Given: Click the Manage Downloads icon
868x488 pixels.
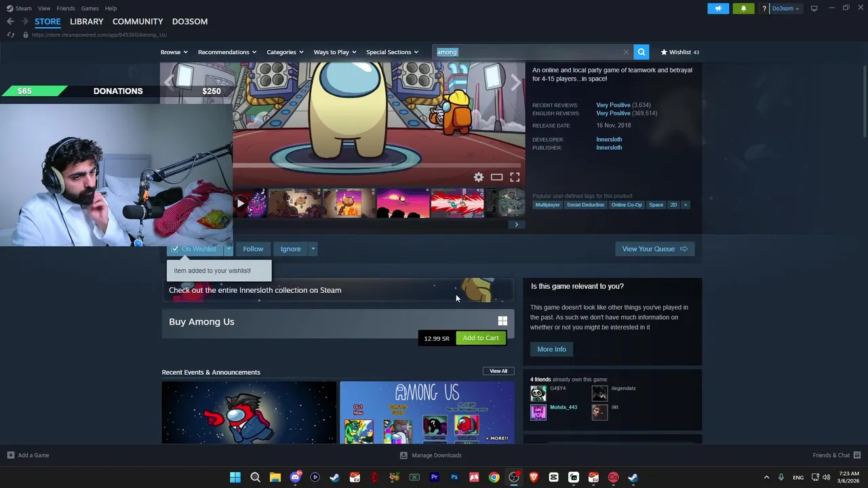Looking at the screenshot, I should click(403, 455).
